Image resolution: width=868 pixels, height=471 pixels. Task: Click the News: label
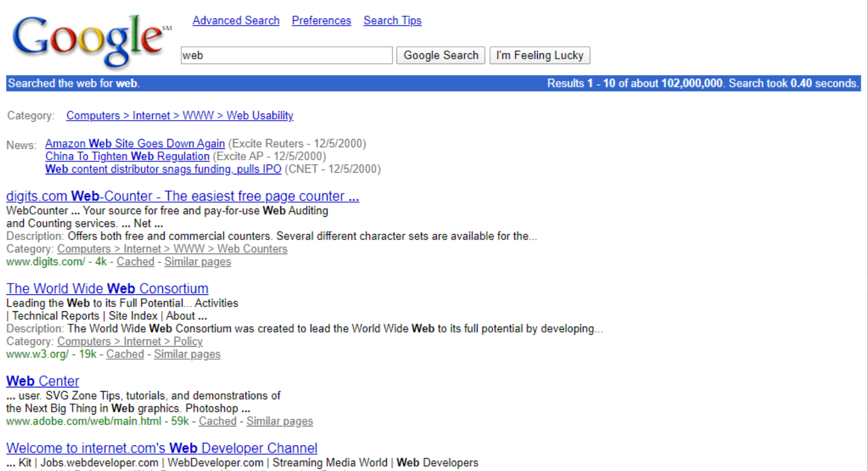tap(21, 145)
